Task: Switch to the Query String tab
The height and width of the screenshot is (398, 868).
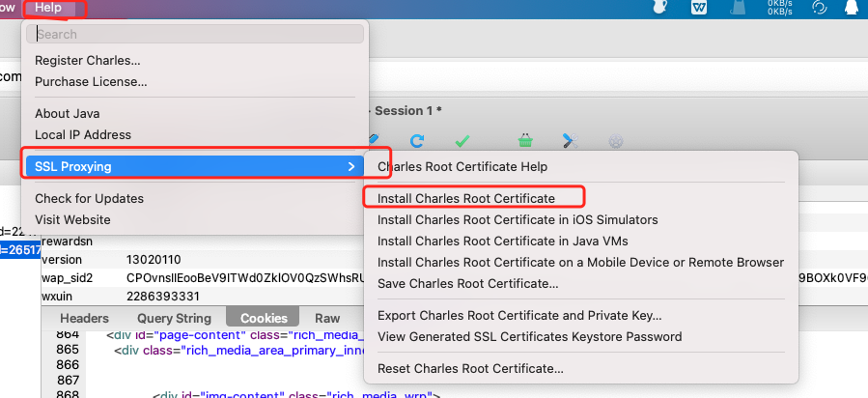Action: click(x=174, y=318)
